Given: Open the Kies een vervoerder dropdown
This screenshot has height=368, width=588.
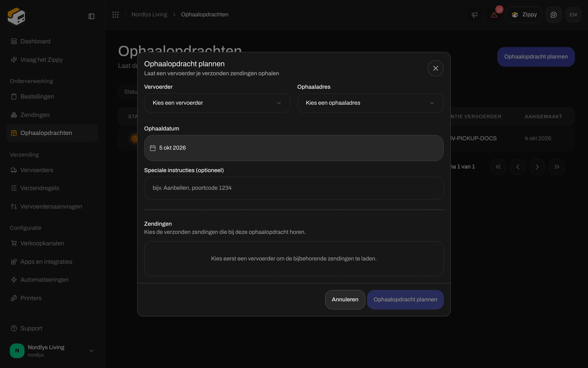Looking at the screenshot, I should point(217,103).
